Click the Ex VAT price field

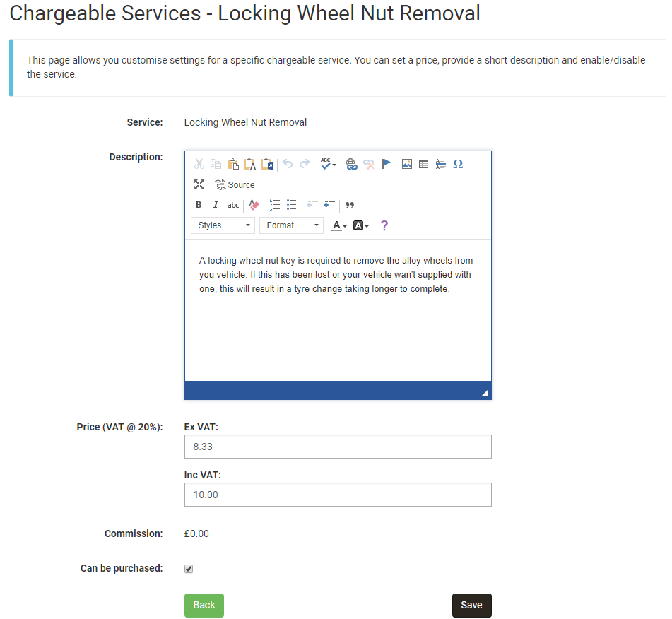point(337,447)
